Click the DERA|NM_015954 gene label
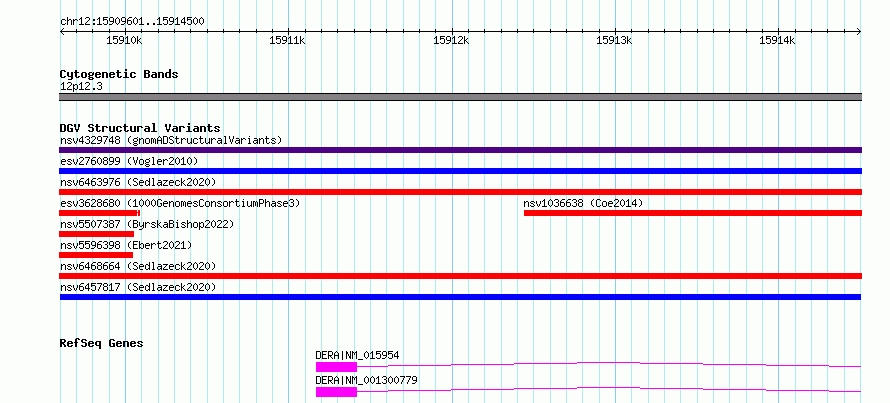 click(x=358, y=355)
